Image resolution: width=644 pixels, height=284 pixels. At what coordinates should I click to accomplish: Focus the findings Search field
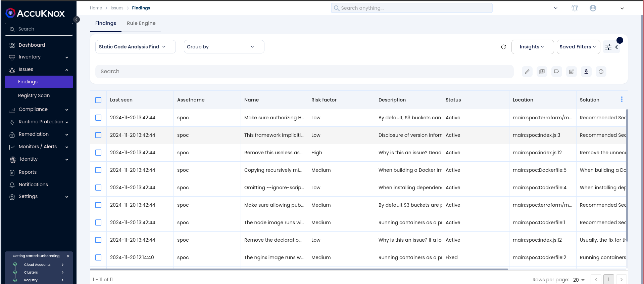pos(304,72)
